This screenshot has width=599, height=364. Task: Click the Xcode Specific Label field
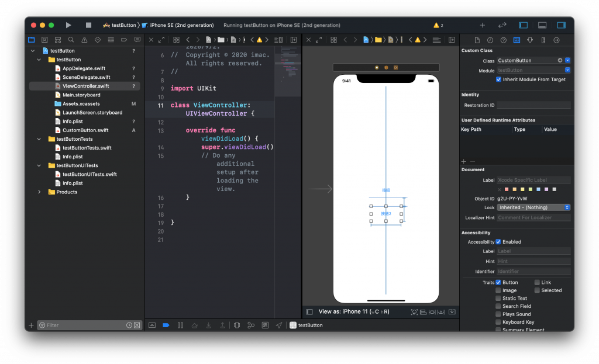point(533,180)
